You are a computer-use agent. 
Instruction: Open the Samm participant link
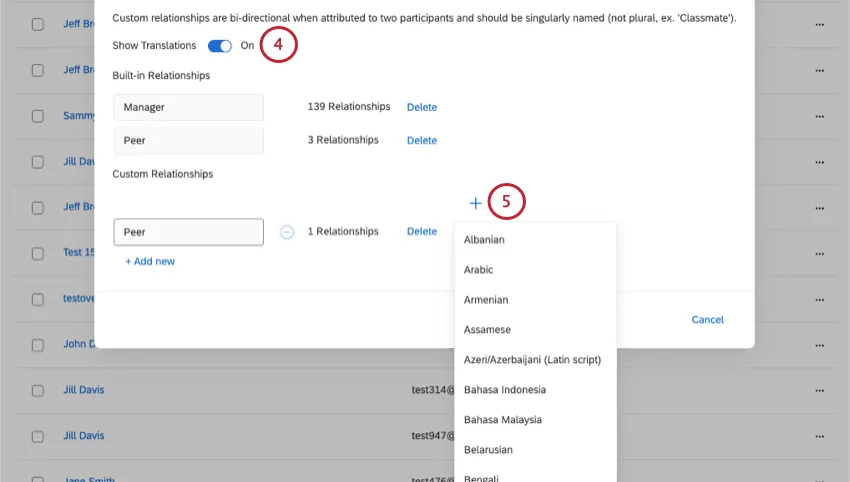pyautogui.click(x=79, y=115)
